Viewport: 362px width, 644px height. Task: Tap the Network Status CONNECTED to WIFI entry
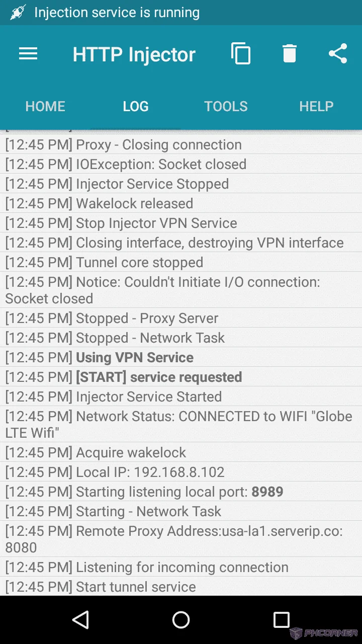click(181, 424)
